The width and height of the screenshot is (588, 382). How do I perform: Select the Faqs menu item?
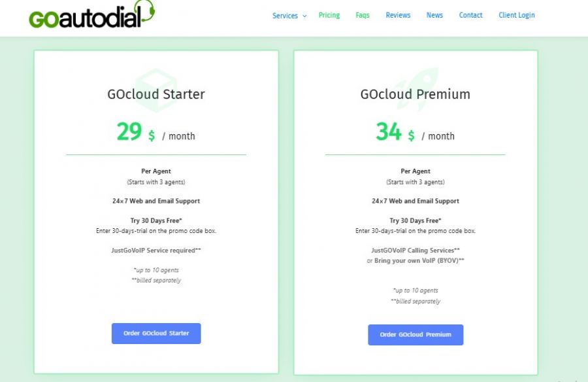pyautogui.click(x=363, y=15)
